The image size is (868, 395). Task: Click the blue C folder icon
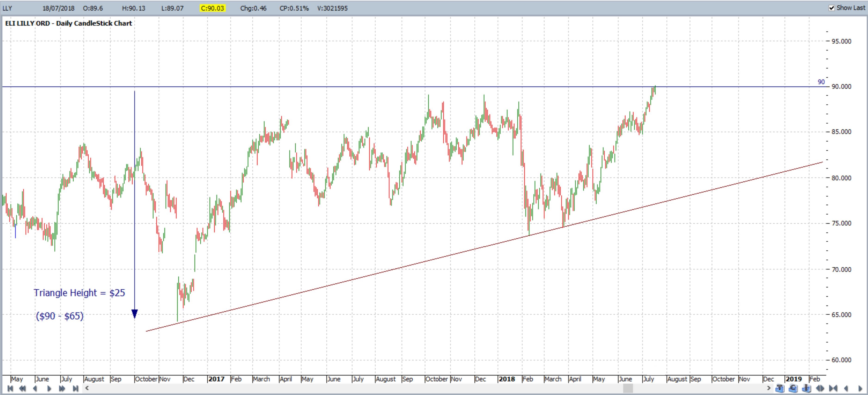tap(793, 388)
